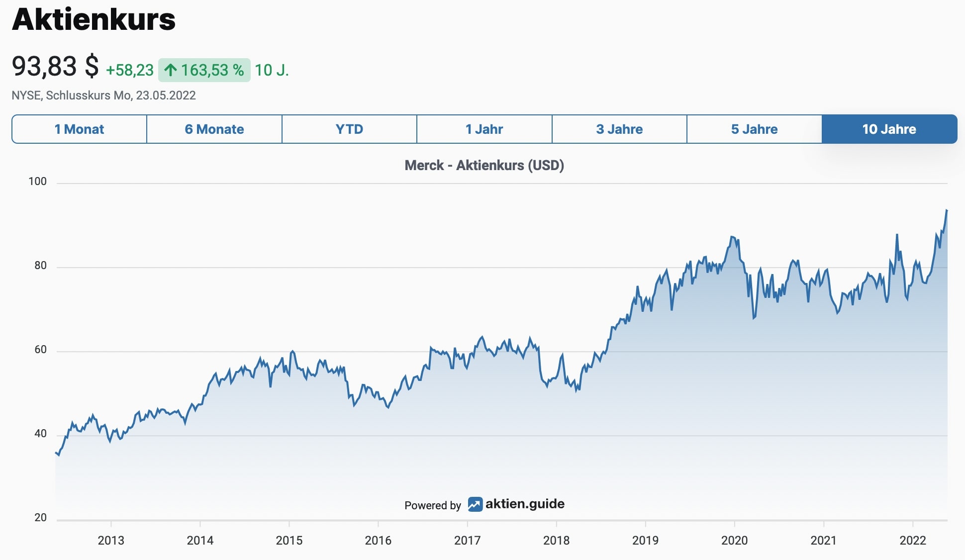This screenshot has height=560, width=965.
Task: Click the 2014 x-axis label
Action: click(200, 541)
